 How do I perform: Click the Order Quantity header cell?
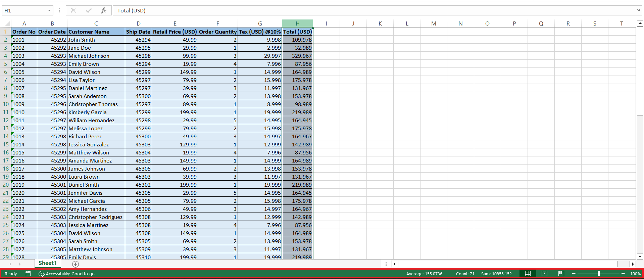pos(218,32)
